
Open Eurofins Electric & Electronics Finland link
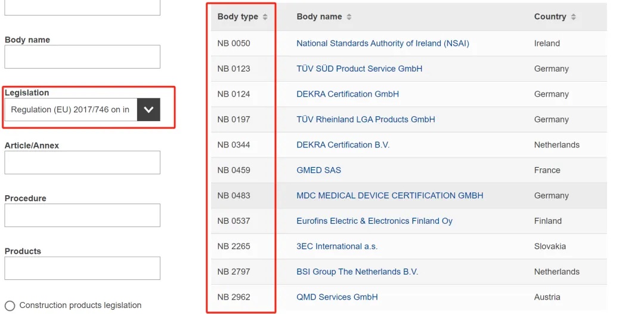point(374,221)
